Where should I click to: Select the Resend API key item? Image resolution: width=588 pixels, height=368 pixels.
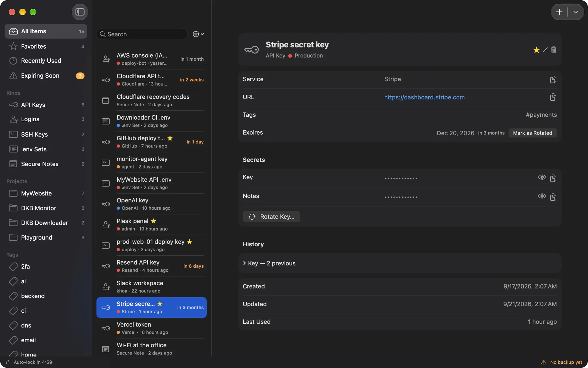tap(152, 266)
